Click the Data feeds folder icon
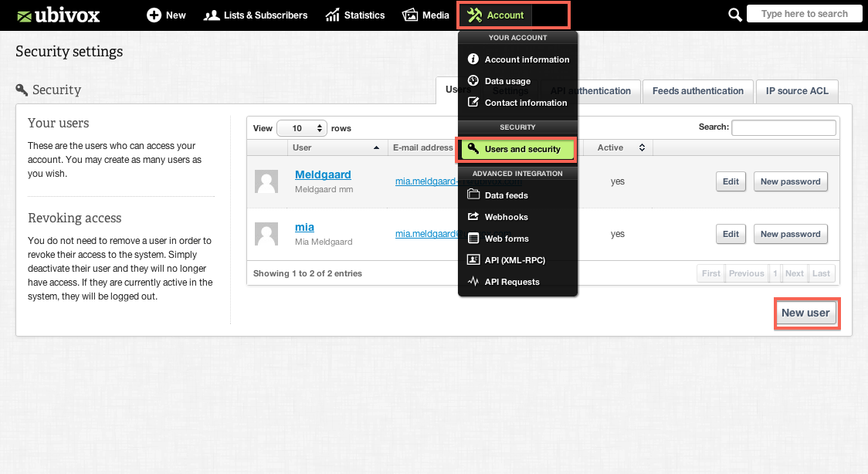 point(473,194)
